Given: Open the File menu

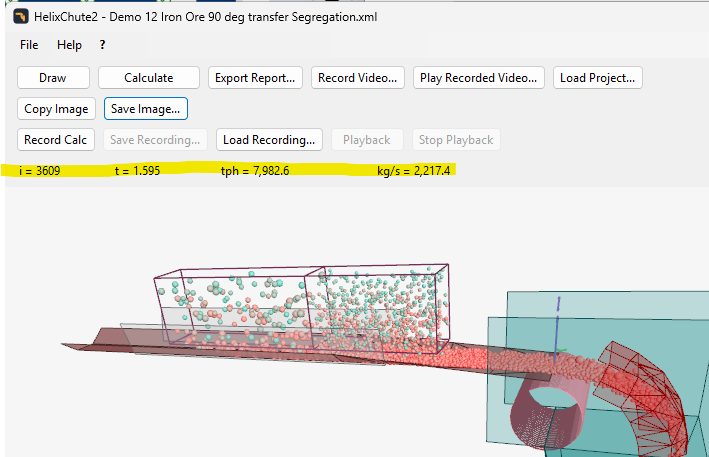Looking at the screenshot, I should pyautogui.click(x=29, y=45).
